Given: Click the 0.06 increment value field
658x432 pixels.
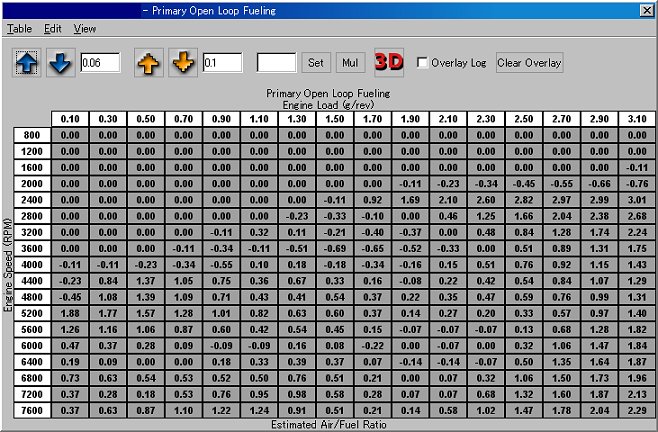Looking at the screenshot, I should point(100,63).
